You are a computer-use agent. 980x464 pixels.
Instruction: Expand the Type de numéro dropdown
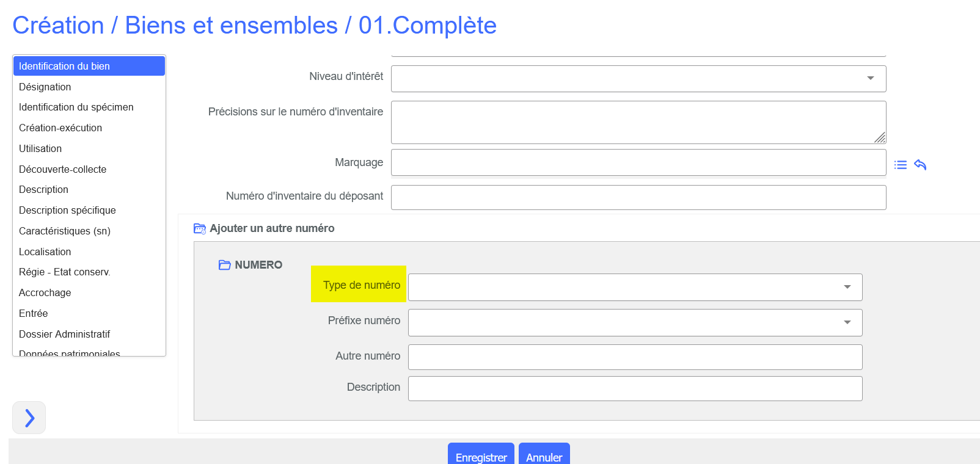click(x=635, y=287)
